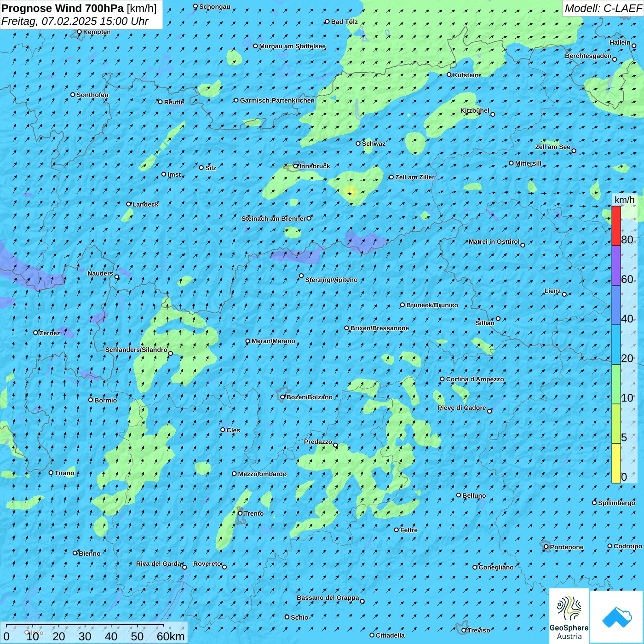Select the Tirano label
This screenshot has width=644, height=644.
click(x=64, y=473)
